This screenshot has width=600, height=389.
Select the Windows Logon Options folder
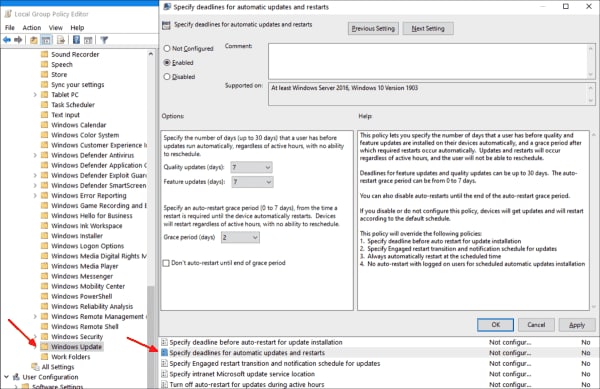click(88, 246)
